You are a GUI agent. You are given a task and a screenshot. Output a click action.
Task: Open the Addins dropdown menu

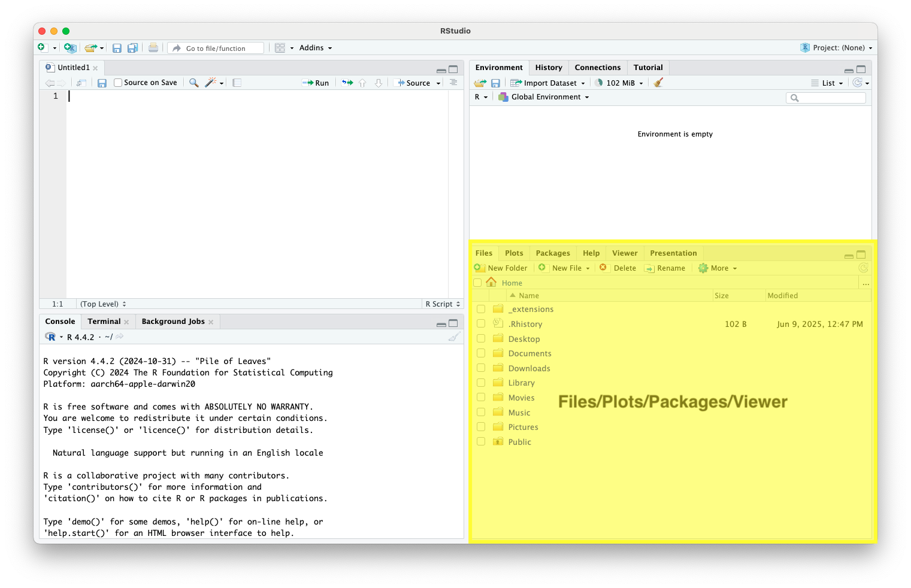[x=315, y=48]
